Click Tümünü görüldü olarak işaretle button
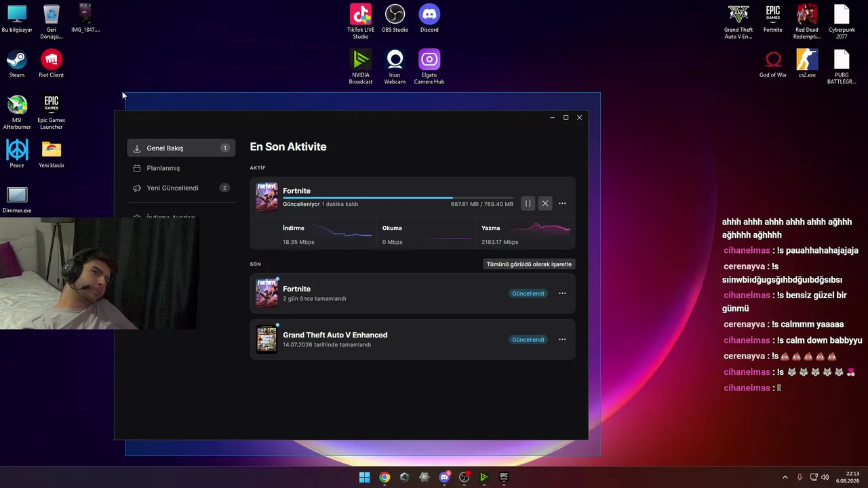 coord(529,264)
